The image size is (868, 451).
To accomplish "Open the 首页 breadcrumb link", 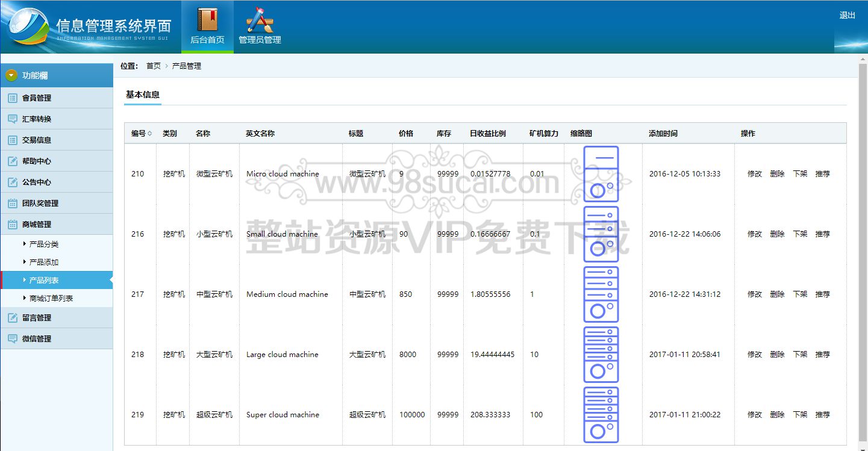I will (153, 66).
